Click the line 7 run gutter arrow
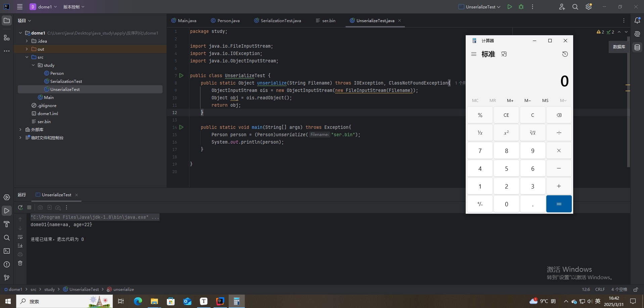644x308 pixels. [x=181, y=75]
